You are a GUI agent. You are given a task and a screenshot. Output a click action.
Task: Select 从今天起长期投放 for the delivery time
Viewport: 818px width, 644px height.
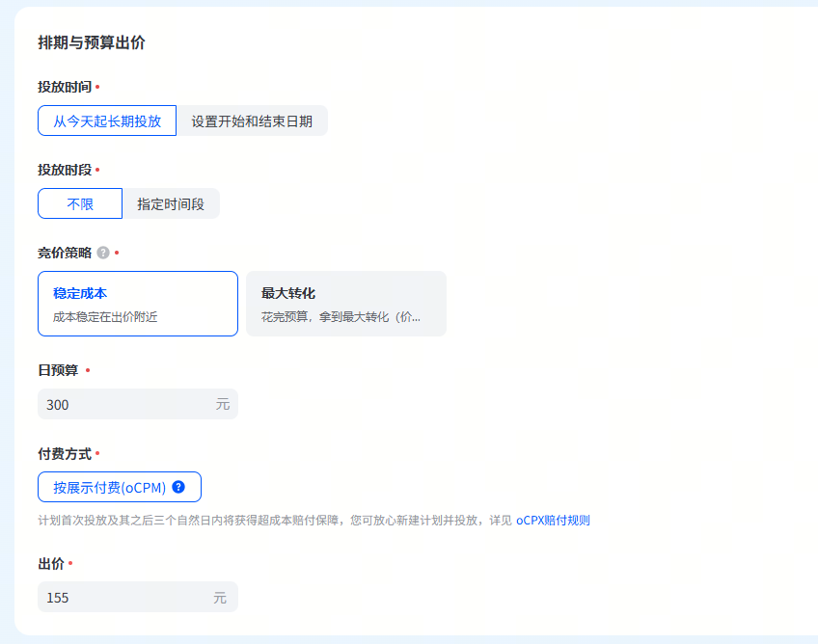point(107,121)
